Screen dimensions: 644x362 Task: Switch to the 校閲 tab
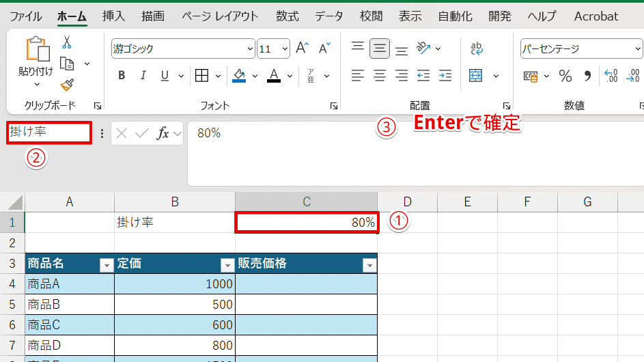point(372,16)
